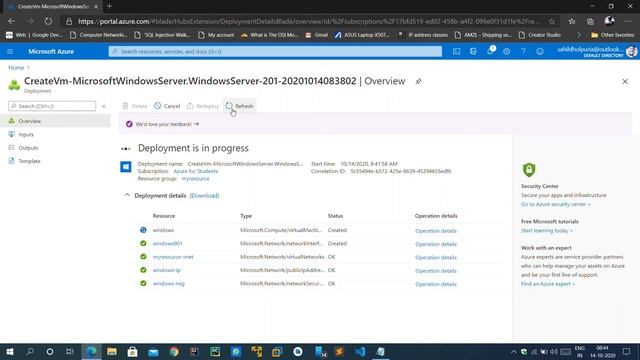Click the Home breadcrumb link
This screenshot has width=640, height=360.
click(x=16, y=67)
